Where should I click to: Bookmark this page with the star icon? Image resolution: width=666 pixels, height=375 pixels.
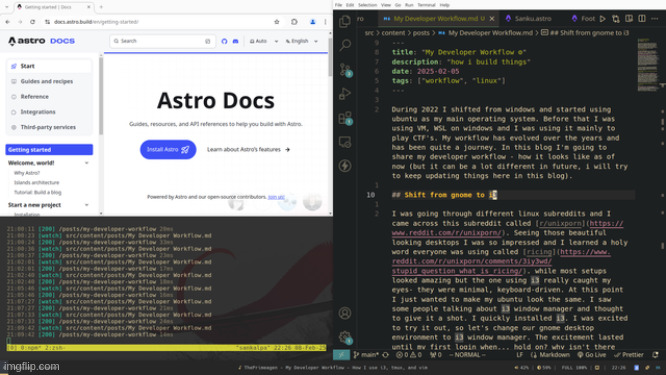coord(277,22)
